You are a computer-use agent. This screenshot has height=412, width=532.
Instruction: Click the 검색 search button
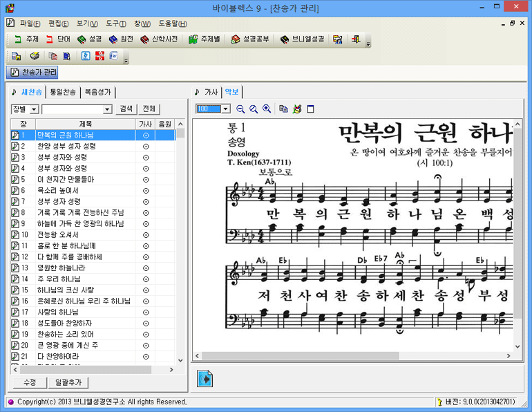click(x=126, y=109)
